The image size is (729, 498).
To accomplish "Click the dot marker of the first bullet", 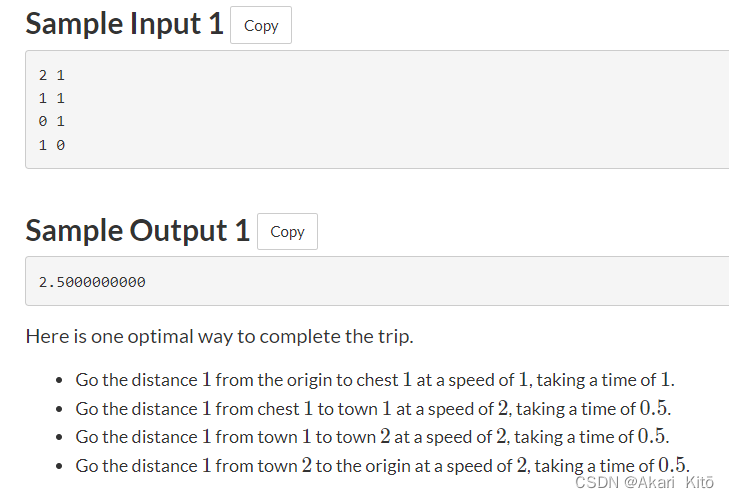I will click(x=60, y=381).
